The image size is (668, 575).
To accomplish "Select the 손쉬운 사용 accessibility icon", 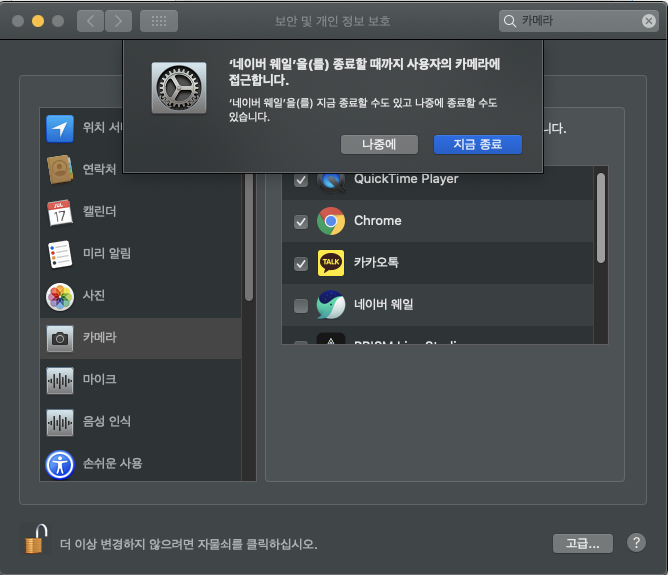I will [60, 465].
